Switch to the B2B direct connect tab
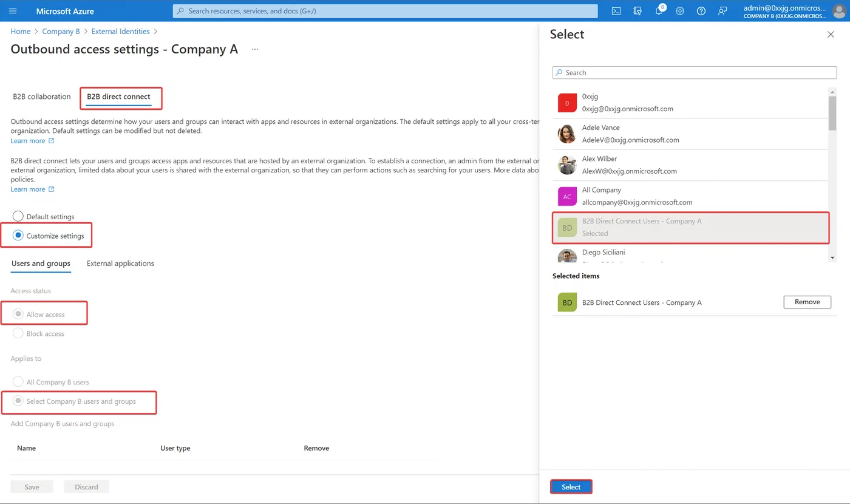Image resolution: width=850 pixels, height=504 pixels. point(118,97)
